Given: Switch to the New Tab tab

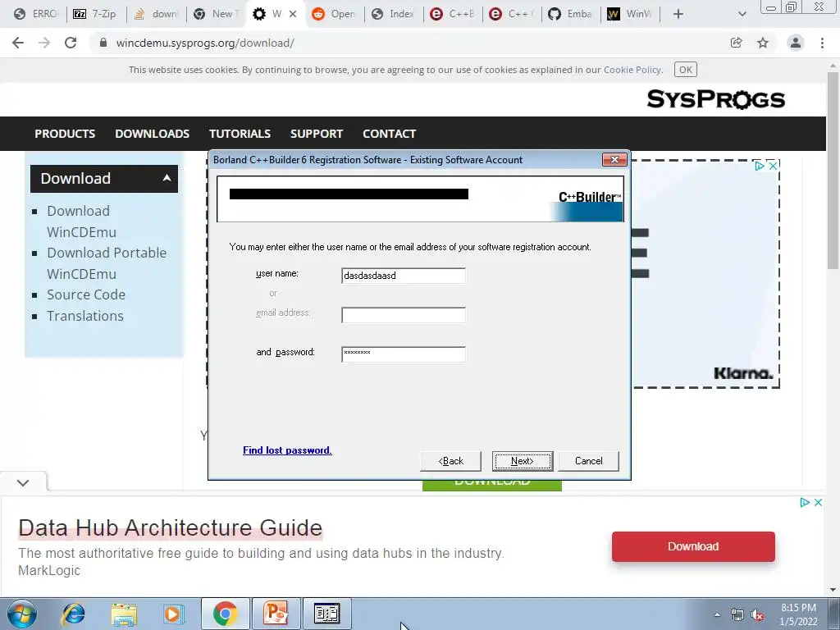Looking at the screenshot, I should click(216, 14).
